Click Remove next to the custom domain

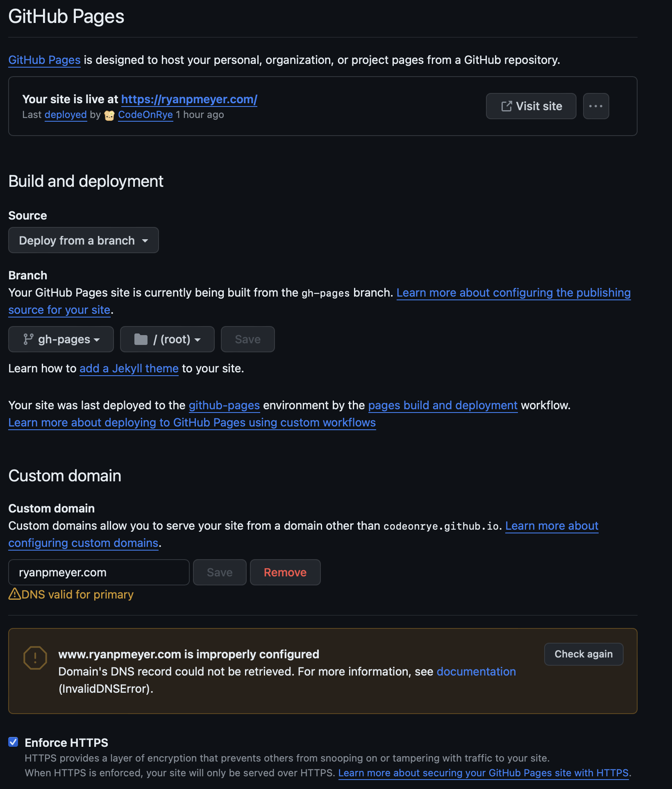click(x=285, y=572)
